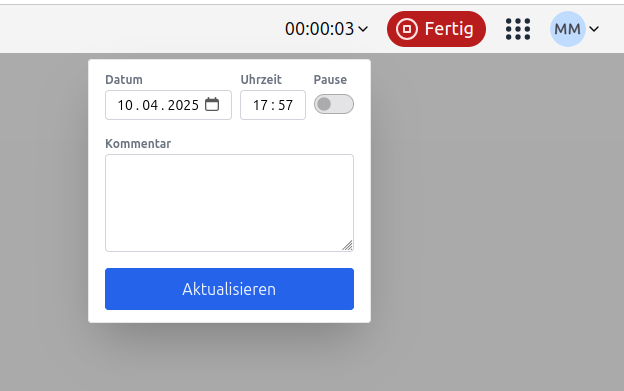Screen dimensions: 624x391
Task: Click the Uhrzeit label text
Action: click(x=261, y=80)
